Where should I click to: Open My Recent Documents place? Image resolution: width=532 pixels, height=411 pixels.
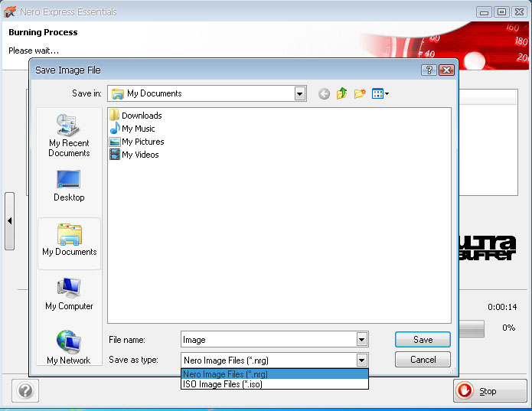tap(69, 135)
